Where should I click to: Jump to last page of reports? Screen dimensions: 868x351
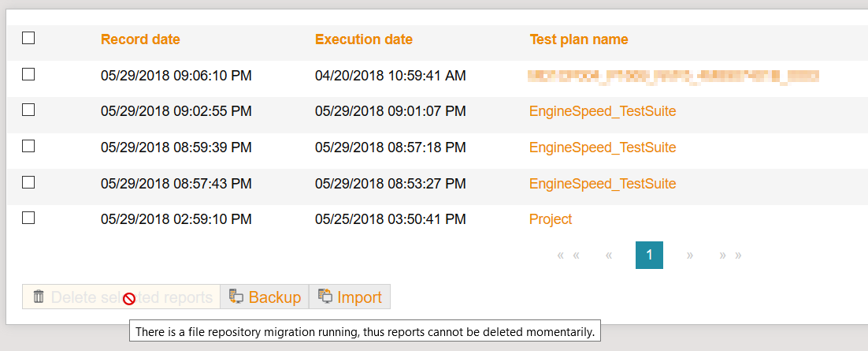tap(730, 256)
